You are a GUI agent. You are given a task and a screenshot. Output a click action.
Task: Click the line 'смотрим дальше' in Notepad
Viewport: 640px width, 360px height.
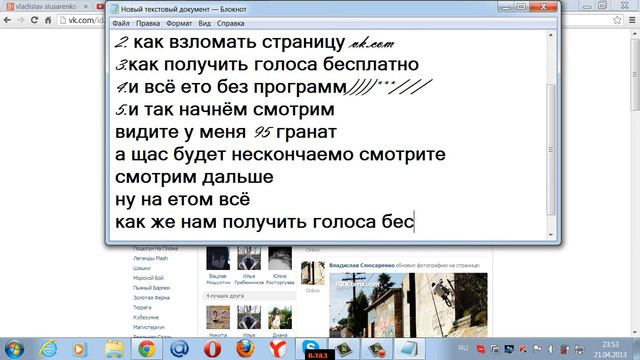194,177
